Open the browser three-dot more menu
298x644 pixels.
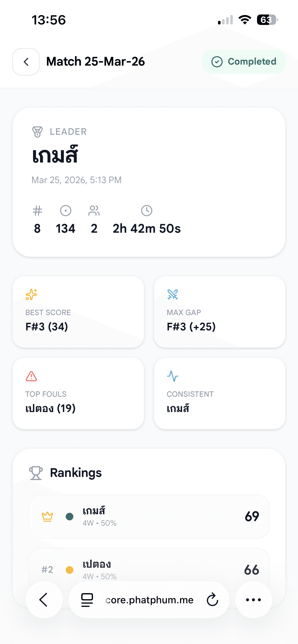[x=253, y=600]
